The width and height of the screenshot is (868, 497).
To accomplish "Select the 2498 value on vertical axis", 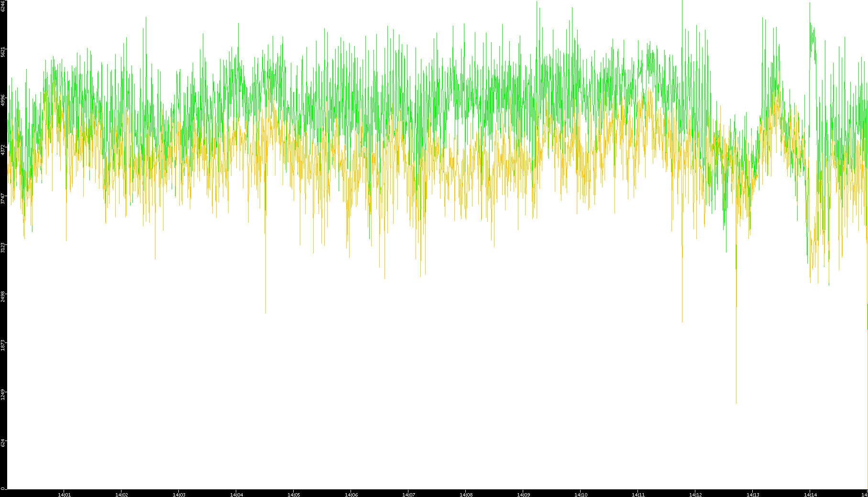I will pos(3,296).
